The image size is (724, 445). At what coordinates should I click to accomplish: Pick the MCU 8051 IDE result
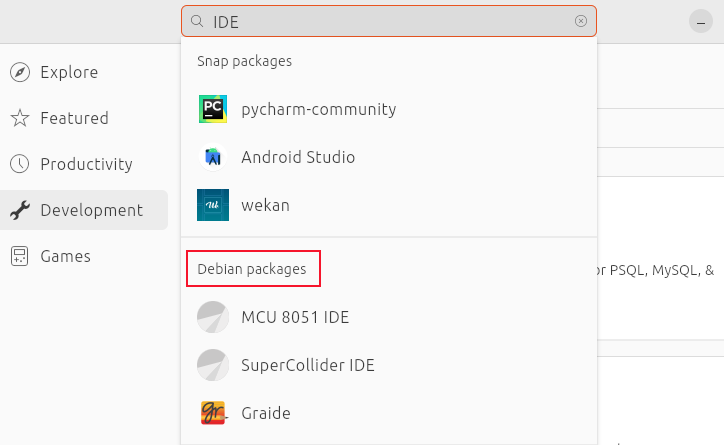point(295,317)
